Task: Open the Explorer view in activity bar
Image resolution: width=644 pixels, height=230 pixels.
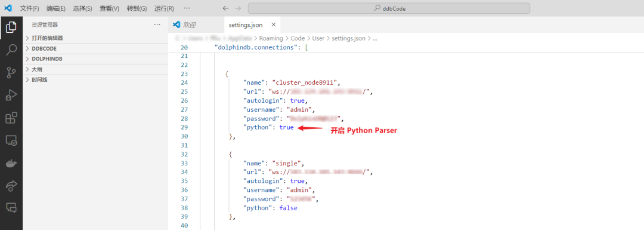Action: tap(11, 27)
